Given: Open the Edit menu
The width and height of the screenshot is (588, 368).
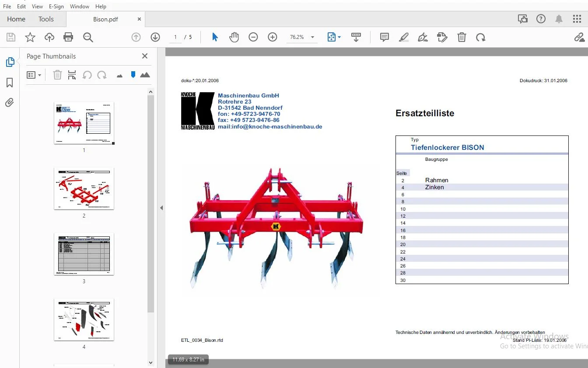Looking at the screenshot, I should (21, 7).
